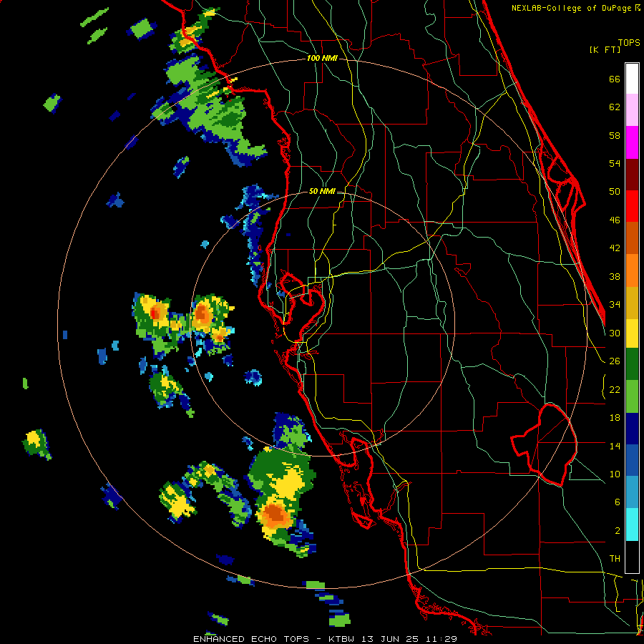Click the dark maroon legend band

tap(632, 175)
